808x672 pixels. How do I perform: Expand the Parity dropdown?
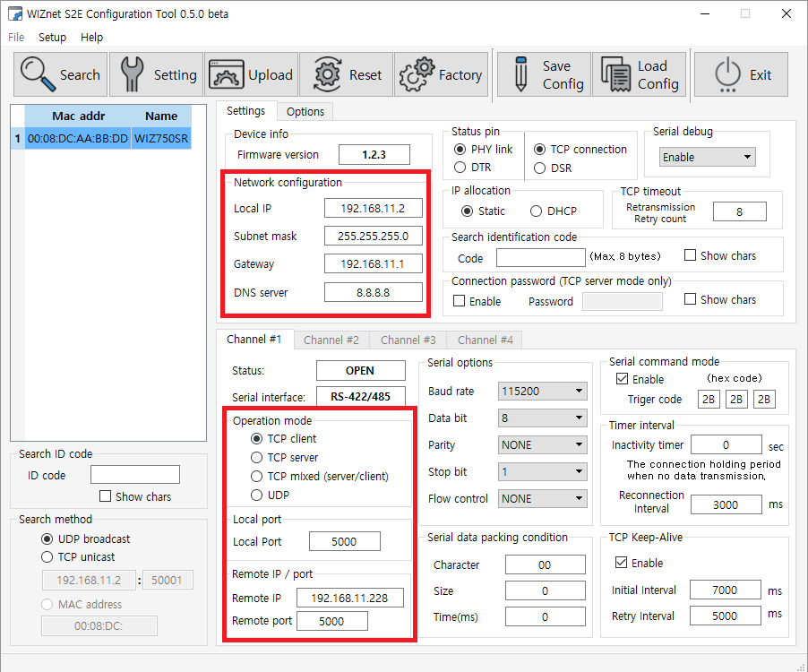point(542,444)
